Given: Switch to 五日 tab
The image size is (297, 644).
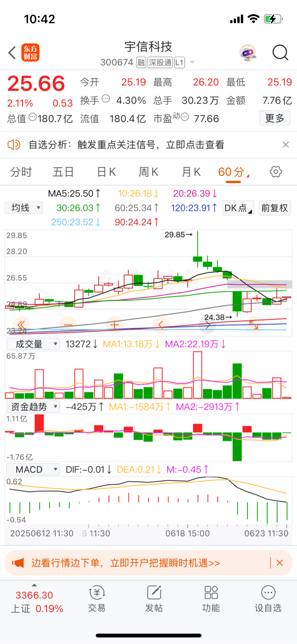Looking at the screenshot, I should (x=63, y=172).
